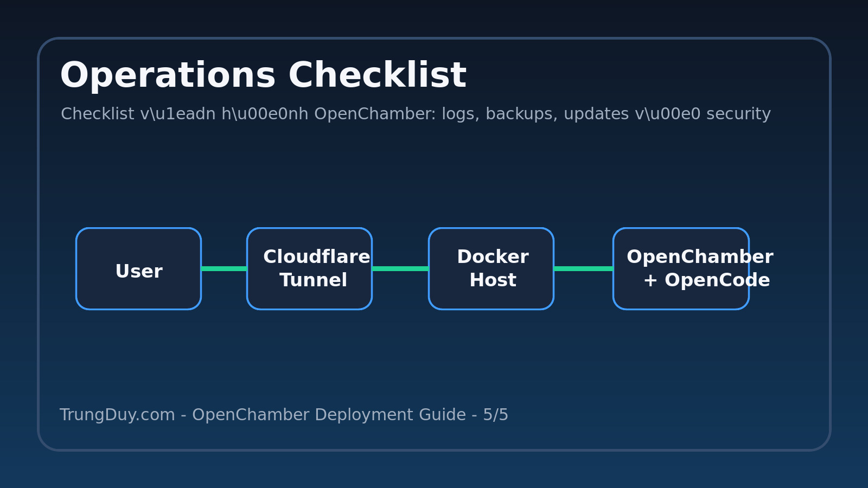Click the TrungDuy.com footer text
This screenshot has width=868, height=488.
coord(284,415)
